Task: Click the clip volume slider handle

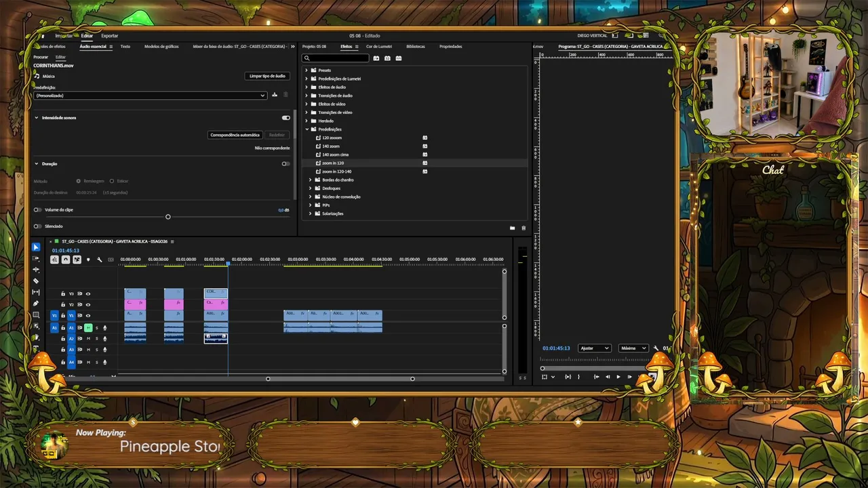Action: 168,217
